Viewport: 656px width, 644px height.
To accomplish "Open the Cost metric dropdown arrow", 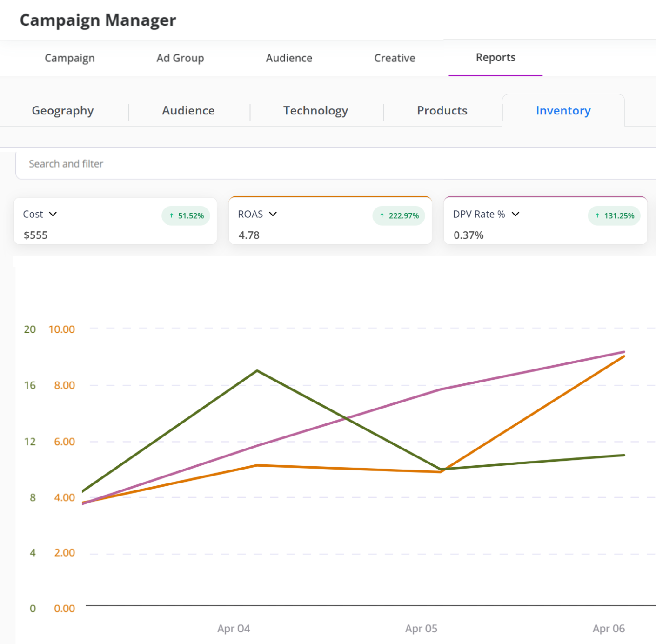I will (53, 214).
